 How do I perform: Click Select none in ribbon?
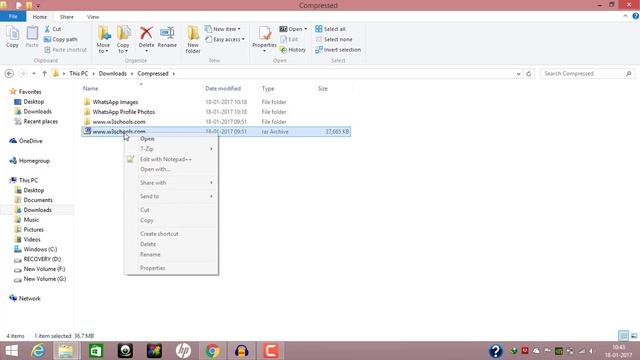333,39
